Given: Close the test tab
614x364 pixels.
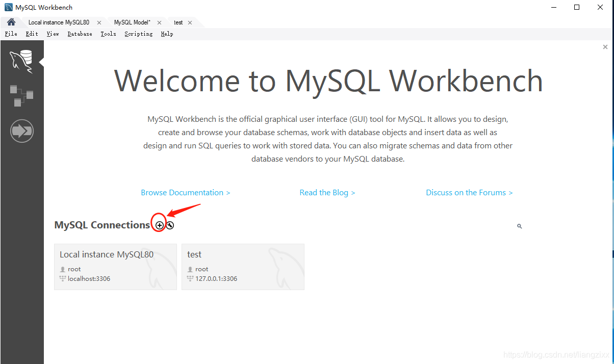Looking at the screenshot, I should point(190,22).
